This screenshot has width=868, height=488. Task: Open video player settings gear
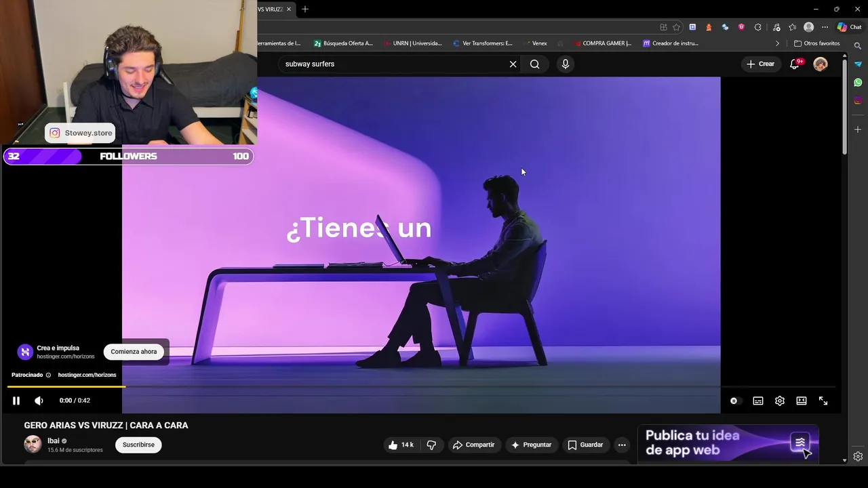[x=780, y=401]
